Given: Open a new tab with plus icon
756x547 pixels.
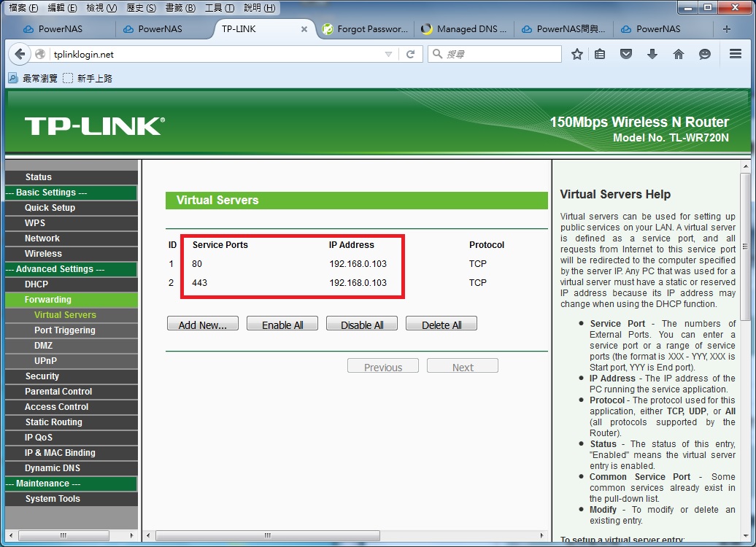Looking at the screenshot, I should click(x=727, y=29).
